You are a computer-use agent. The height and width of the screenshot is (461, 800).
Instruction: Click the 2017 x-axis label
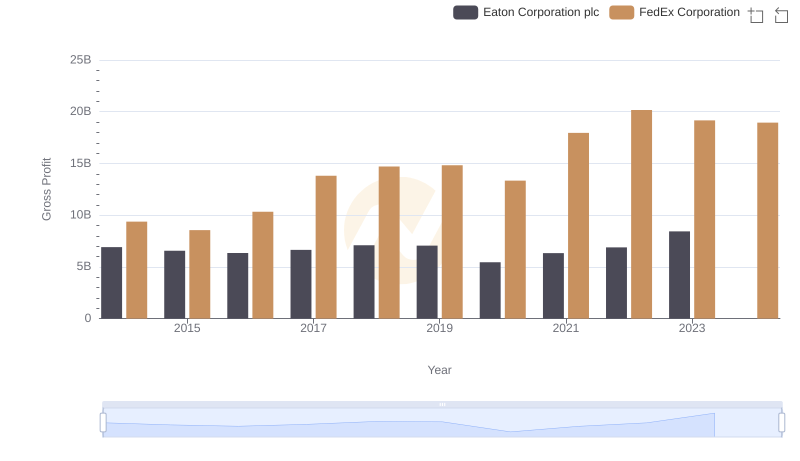click(x=313, y=328)
